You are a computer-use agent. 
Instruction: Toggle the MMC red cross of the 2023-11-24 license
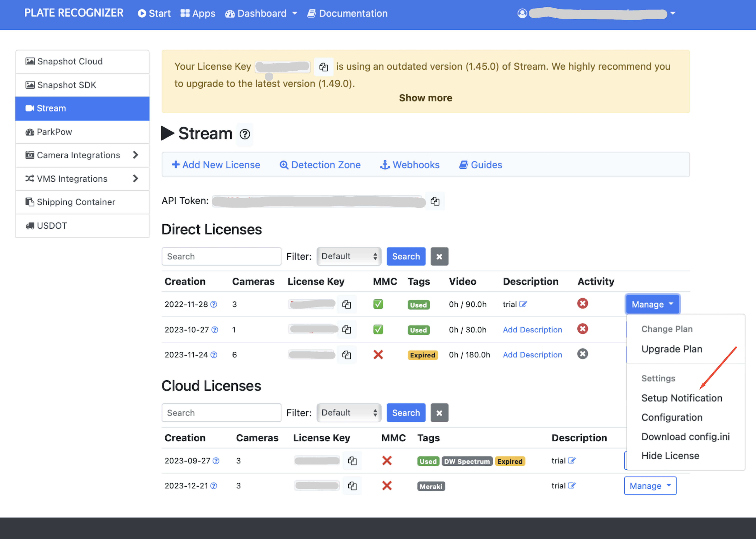point(378,355)
